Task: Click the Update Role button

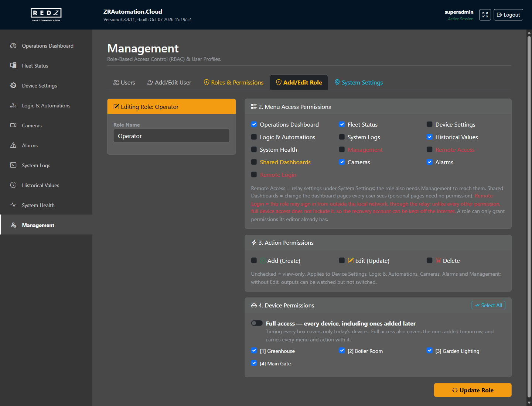Action: 473,390
